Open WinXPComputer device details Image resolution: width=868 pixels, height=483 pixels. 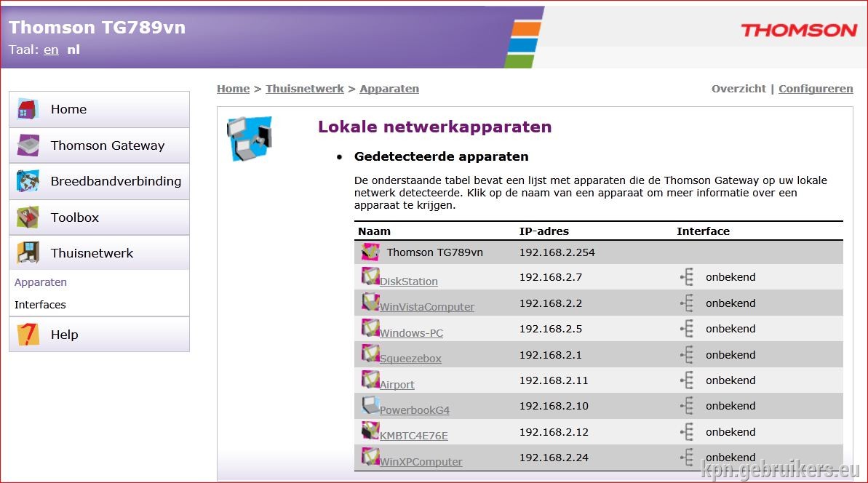pyautogui.click(x=421, y=461)
